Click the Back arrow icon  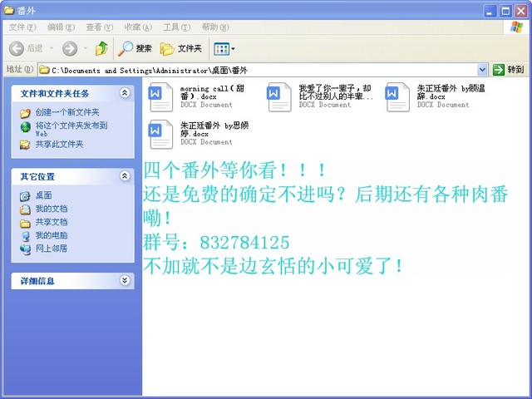click(x=17, y=49)
